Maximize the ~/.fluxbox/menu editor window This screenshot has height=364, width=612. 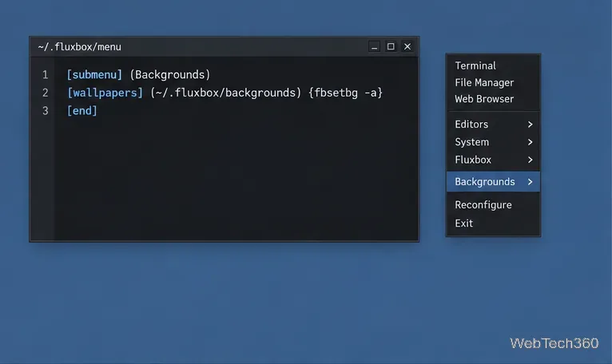click(x=391, y=46)
